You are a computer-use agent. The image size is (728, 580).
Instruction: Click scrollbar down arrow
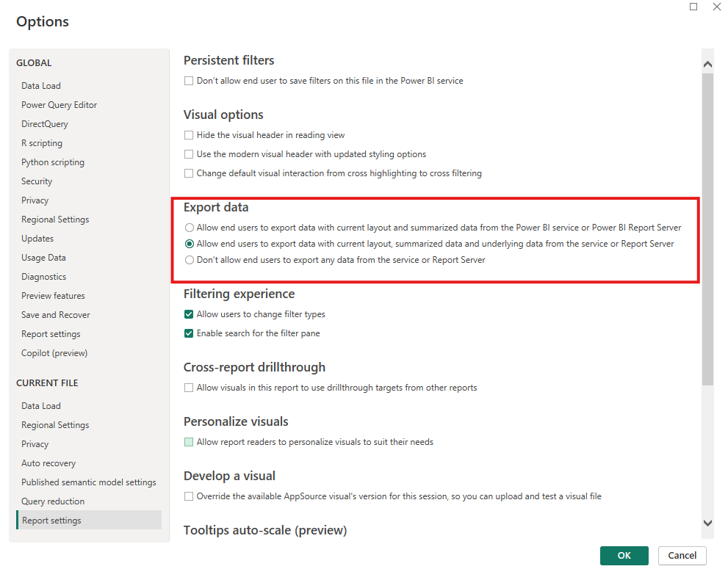[x=707, y=523]
